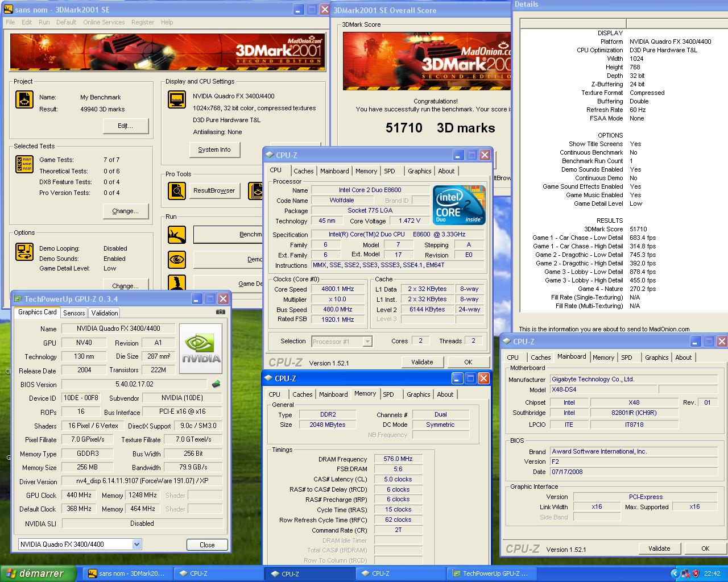Open the démarrer Start menu
This screenshot has height=582, width=728.
[38, 573]
